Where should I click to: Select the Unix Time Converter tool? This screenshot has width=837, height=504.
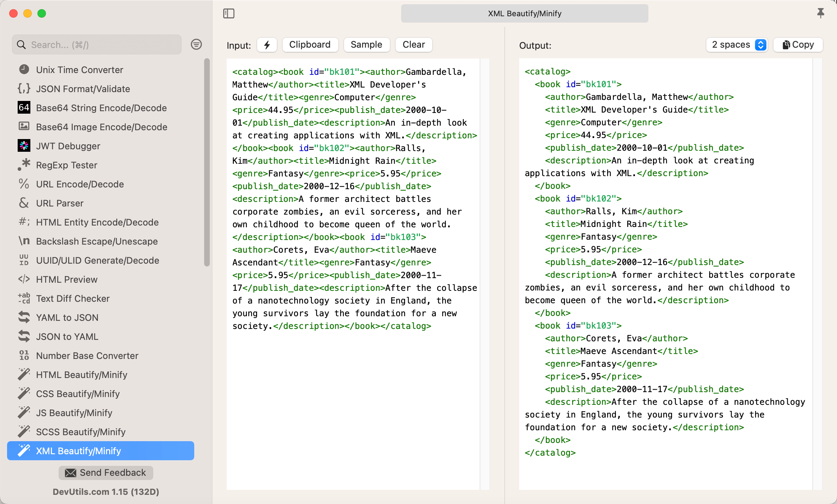[x=79, y=70]
